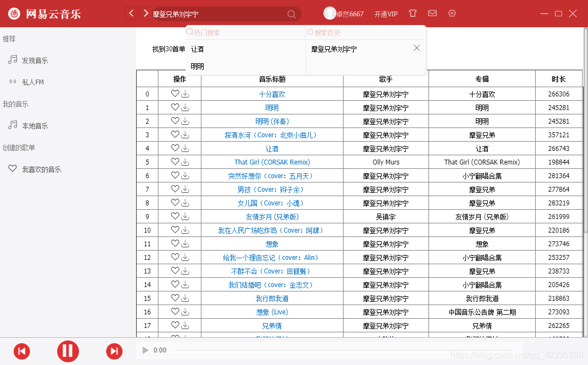Select artist cell 吴镇宇

click(386, 217)
